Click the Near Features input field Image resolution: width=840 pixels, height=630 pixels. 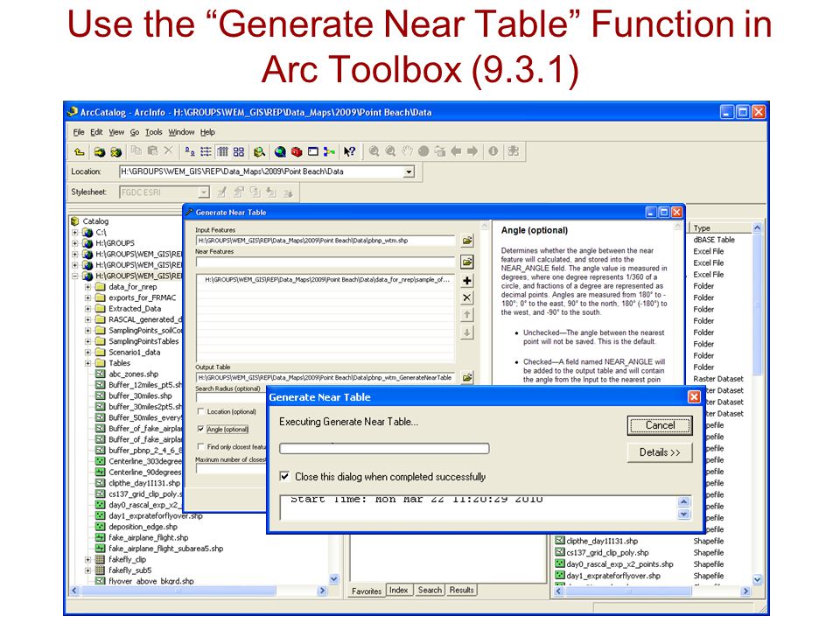click(x=325, y=262)
